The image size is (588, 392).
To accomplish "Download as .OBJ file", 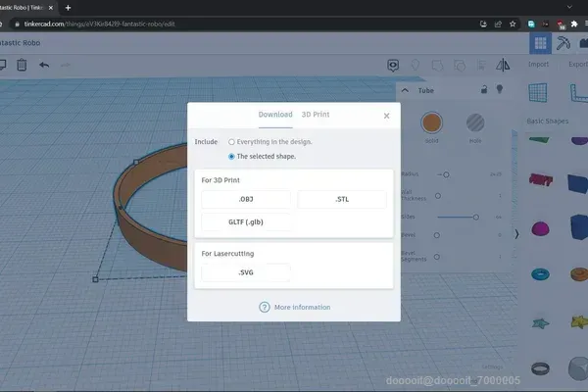I will (246, 199).
